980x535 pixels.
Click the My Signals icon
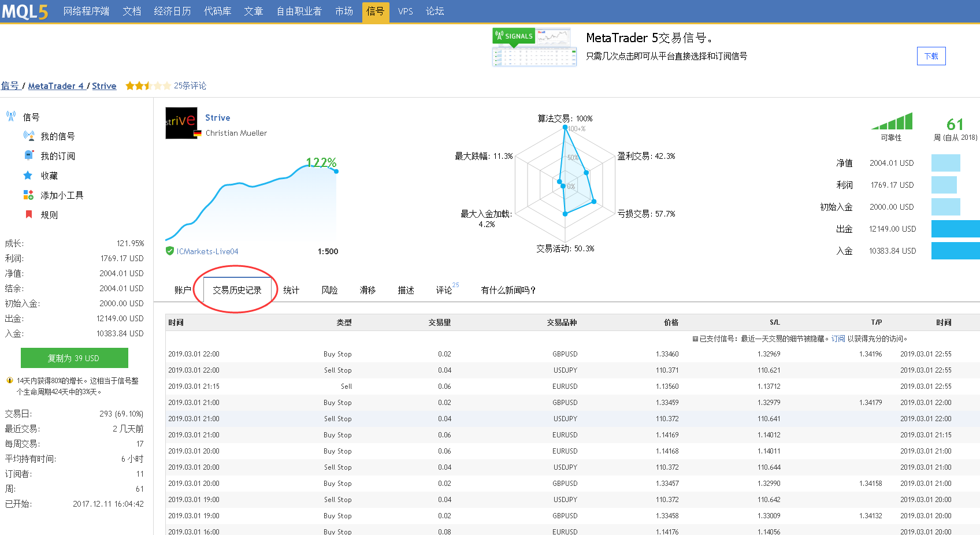tap(28, 136)
